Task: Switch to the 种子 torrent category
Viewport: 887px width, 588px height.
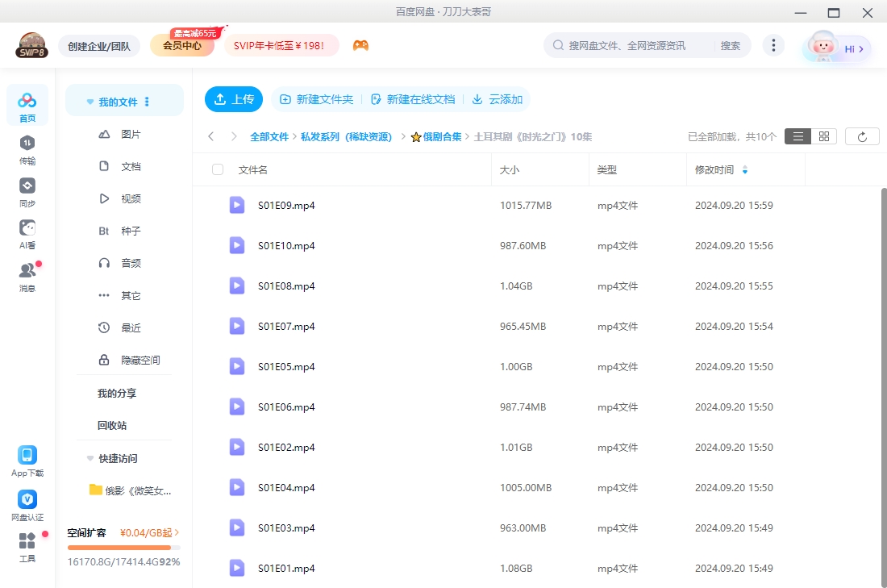Action: coord(131,231)
